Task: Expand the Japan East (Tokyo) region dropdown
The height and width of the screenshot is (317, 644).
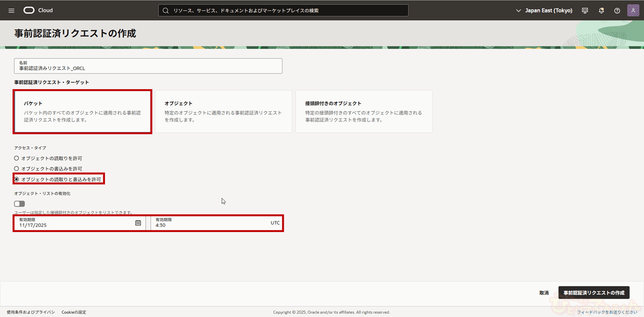Action: pyautogui.click(x=544, y=11)
